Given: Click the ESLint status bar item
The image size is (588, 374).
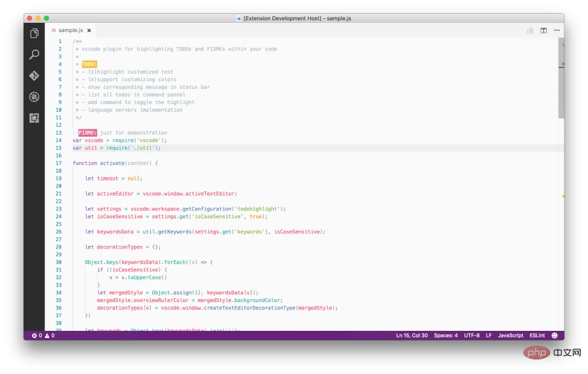Looking at the screenshot, I should click(537, 335).
